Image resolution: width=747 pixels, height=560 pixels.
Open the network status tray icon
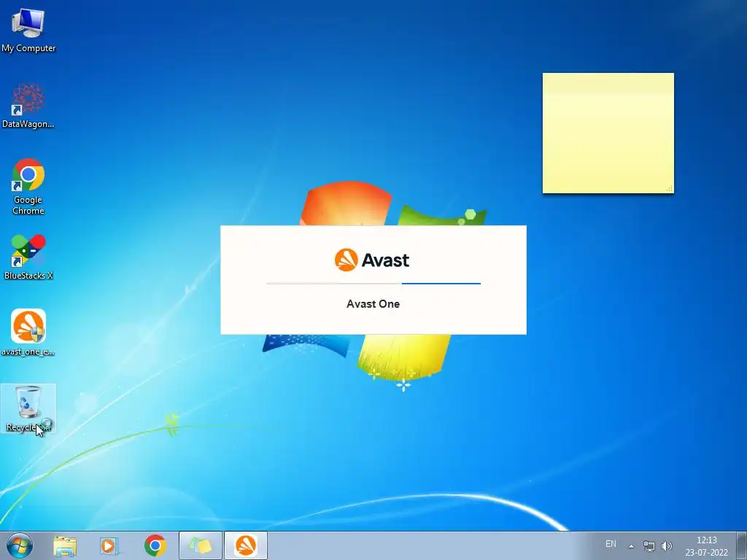[649, 545]
